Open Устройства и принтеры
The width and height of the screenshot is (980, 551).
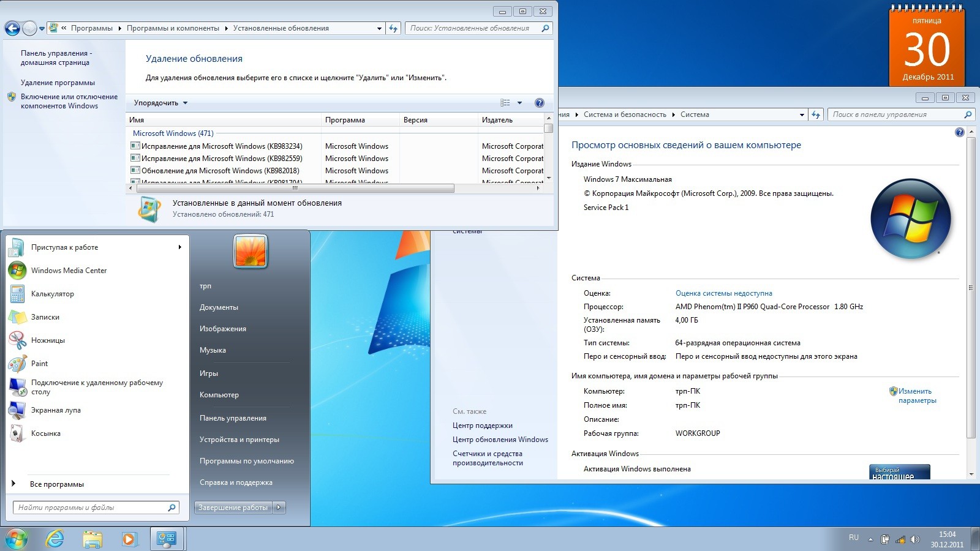coord(239,440)
